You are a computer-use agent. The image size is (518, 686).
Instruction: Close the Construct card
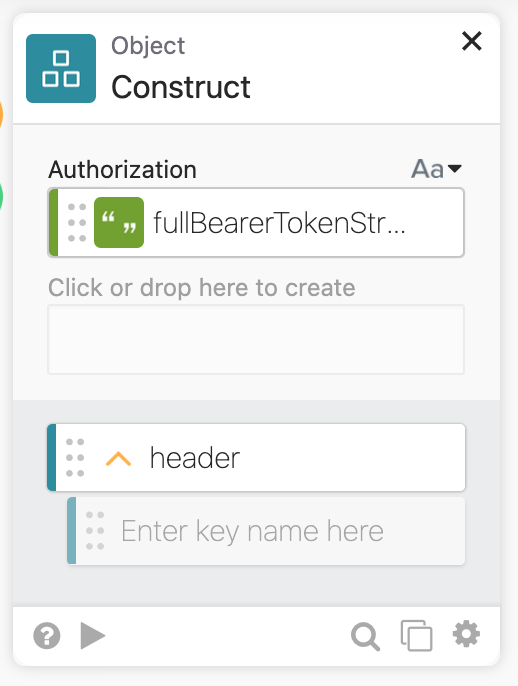[x=472, y=41]
